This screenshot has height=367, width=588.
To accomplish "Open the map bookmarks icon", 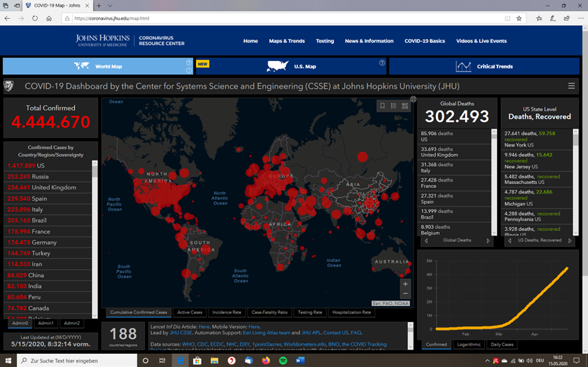I will coord(382,106).
